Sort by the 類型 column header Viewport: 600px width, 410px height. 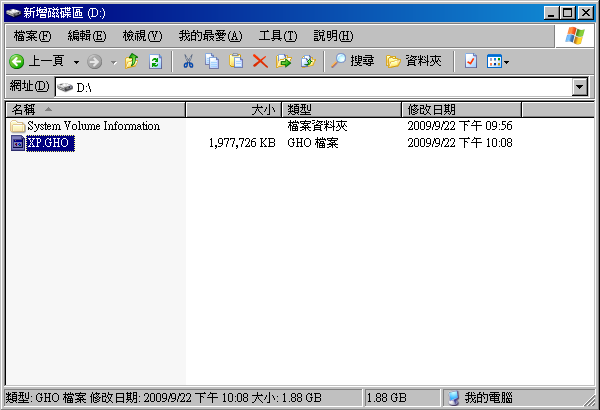tap(342, 110)
